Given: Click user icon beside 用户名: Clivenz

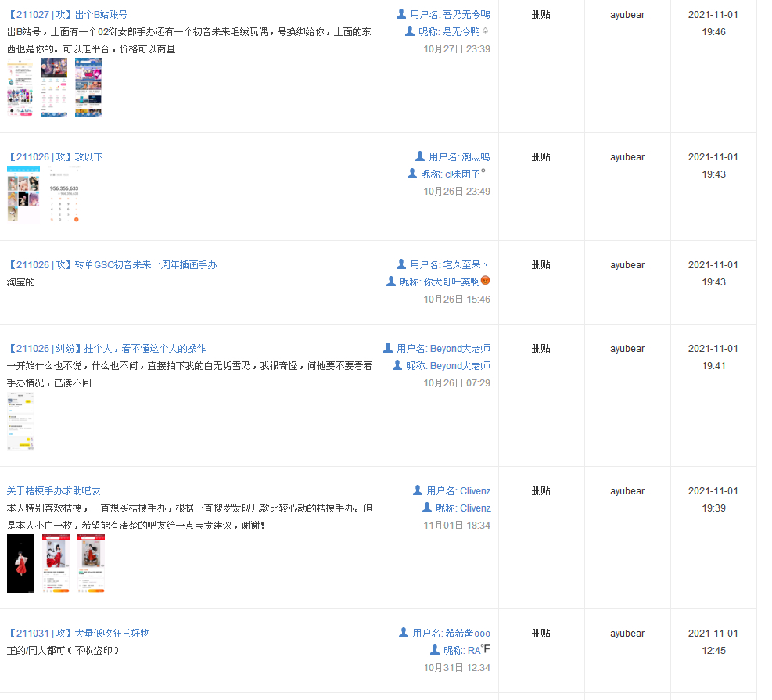Looking at the screenshot, I should [x=418, y=490].
